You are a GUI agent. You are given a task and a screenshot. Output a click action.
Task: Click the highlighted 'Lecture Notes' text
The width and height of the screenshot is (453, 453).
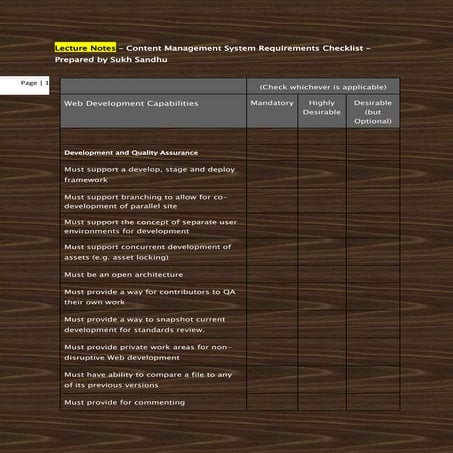[85, 48]
